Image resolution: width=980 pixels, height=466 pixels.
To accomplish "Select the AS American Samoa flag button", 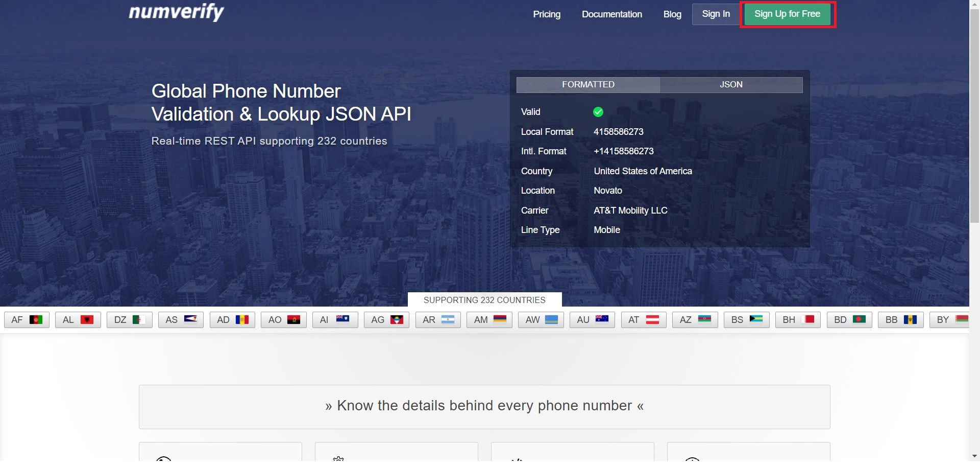I will click(181, 320).
